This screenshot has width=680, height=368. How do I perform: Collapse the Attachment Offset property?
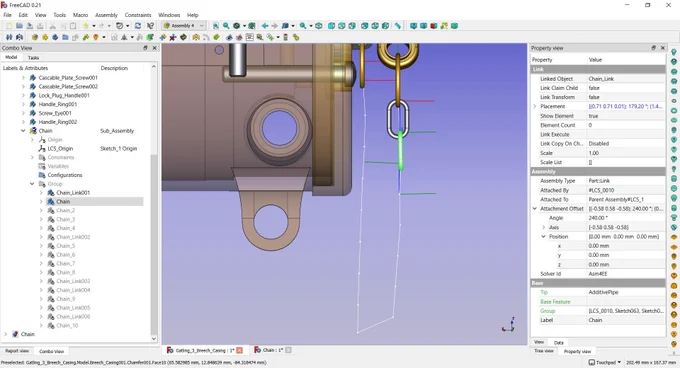pos(535,208)
